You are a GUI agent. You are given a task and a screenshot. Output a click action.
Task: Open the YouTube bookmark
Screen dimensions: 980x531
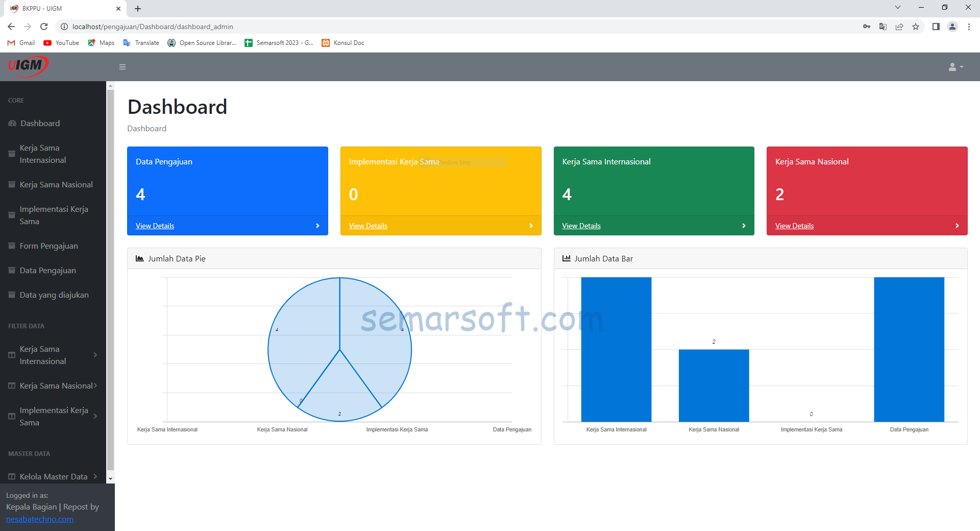61,43
